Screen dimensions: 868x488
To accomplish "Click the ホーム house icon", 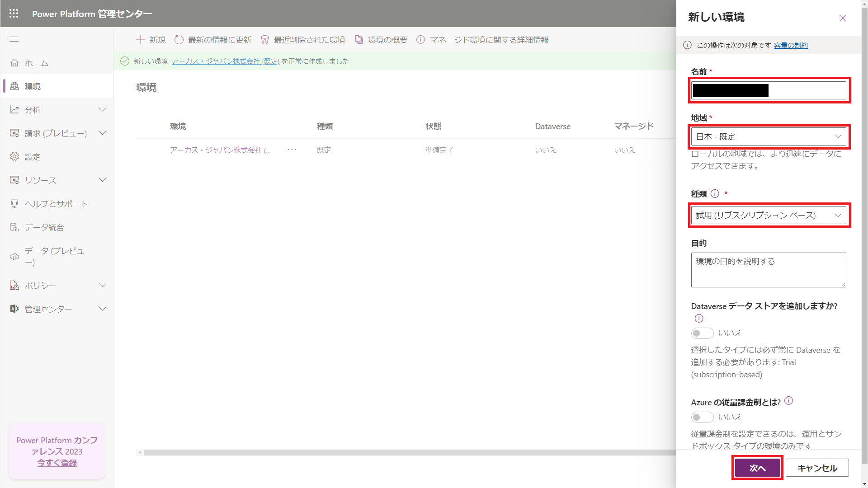I will (x=14, y=63).
